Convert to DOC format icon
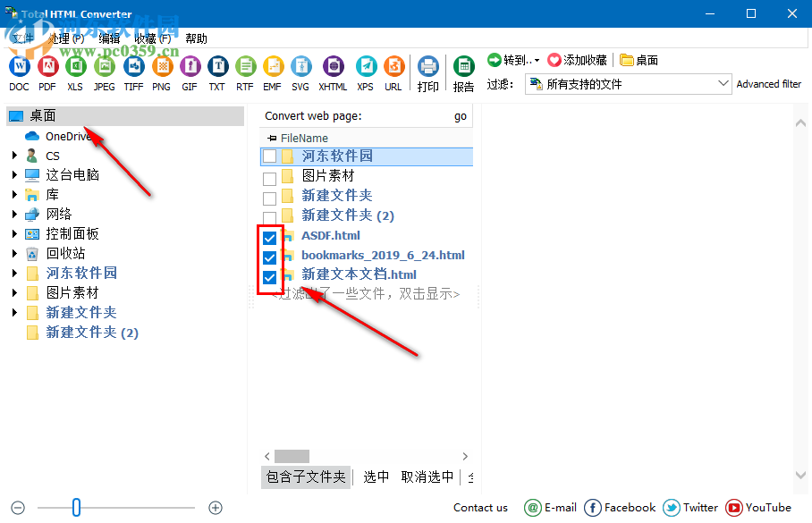The height and width of the screenshot is (523, 812). pyautogui.click(x=19, y=66)
